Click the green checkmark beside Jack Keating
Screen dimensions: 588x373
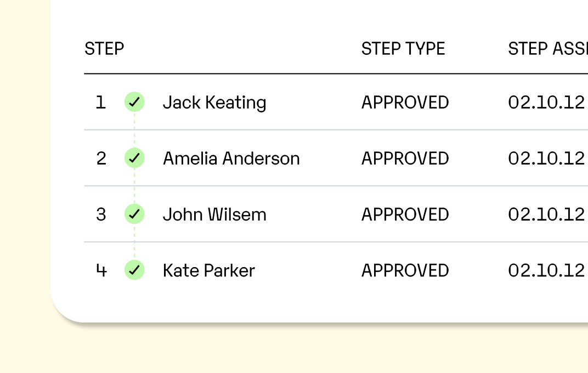click(134, 102)
